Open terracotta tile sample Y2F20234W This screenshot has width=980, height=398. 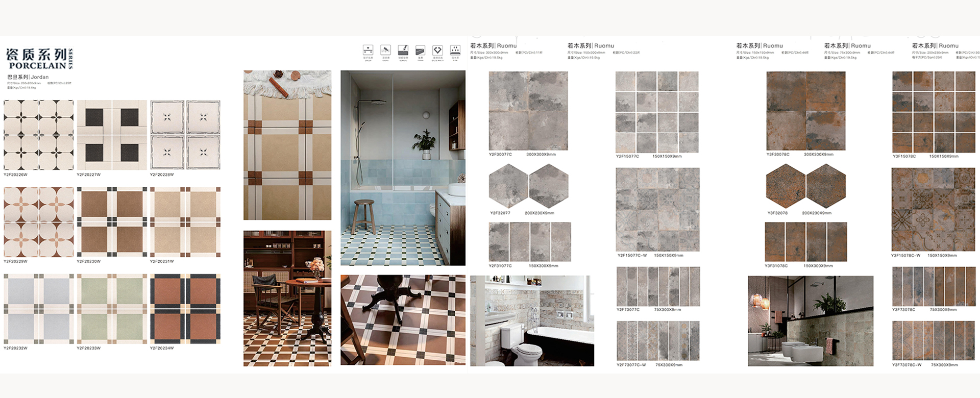185,309
